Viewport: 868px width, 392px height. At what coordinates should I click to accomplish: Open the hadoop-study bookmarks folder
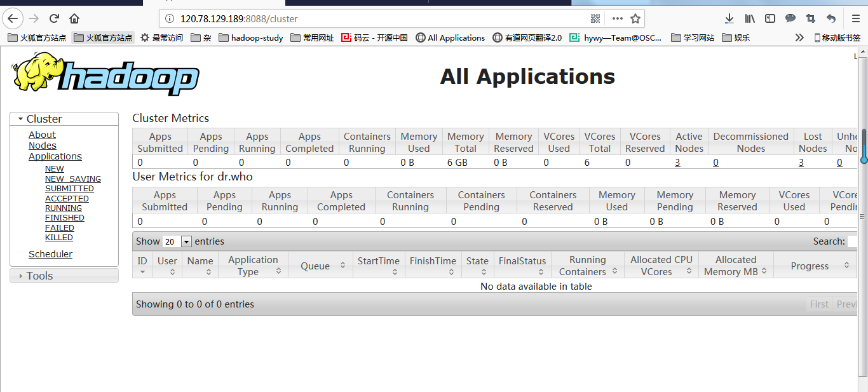[x=250, y=37]
